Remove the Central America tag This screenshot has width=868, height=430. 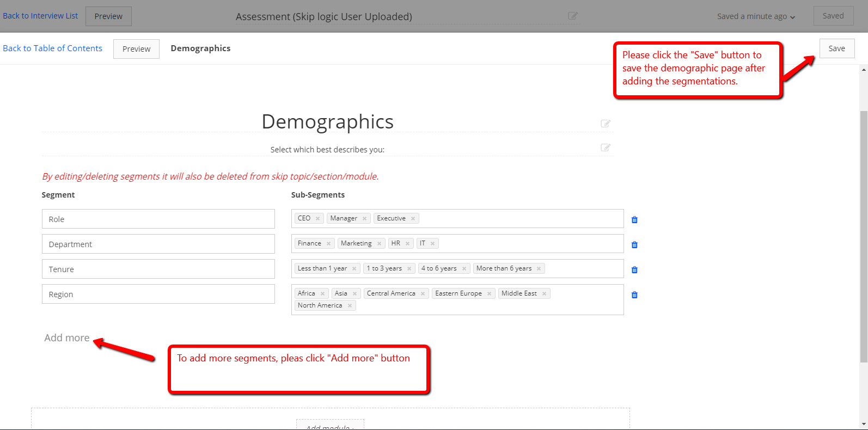point(423,294)
